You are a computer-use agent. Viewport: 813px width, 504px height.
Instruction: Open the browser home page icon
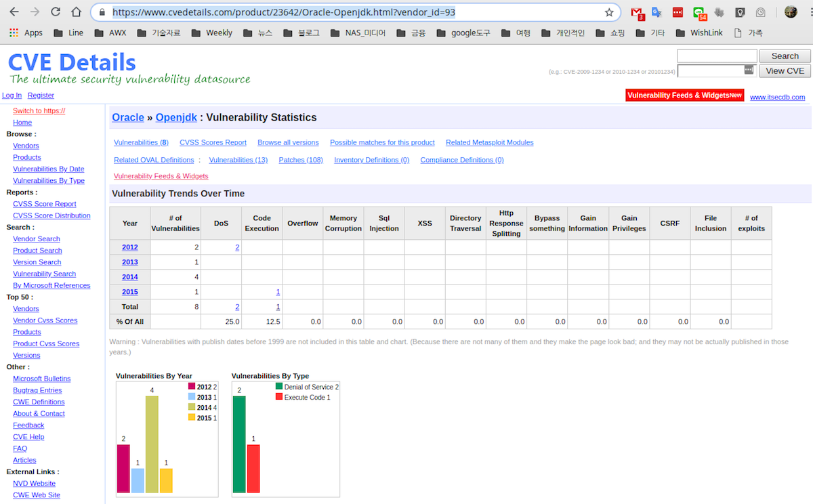tap(77, 12)
